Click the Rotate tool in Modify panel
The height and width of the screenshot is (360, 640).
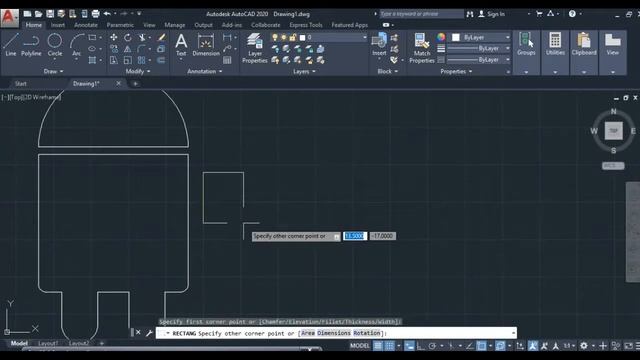point(128,38)
